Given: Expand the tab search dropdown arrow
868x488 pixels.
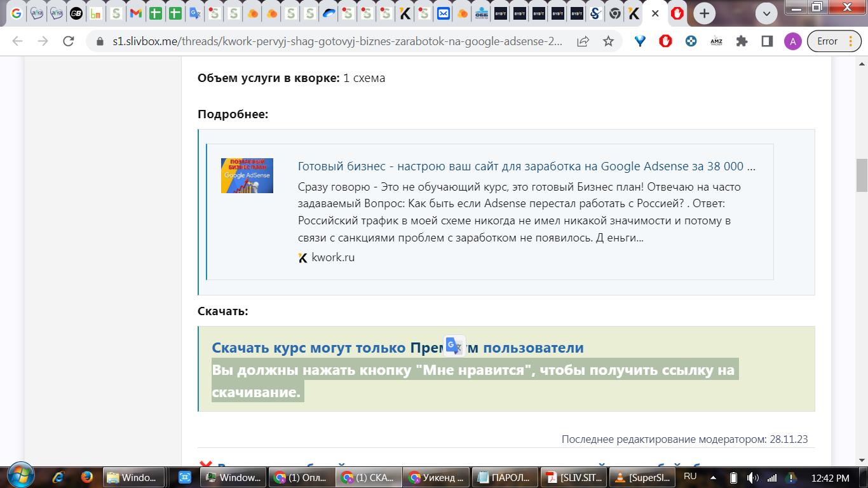Looking at the screenshot, I should [x=766, y=13].
